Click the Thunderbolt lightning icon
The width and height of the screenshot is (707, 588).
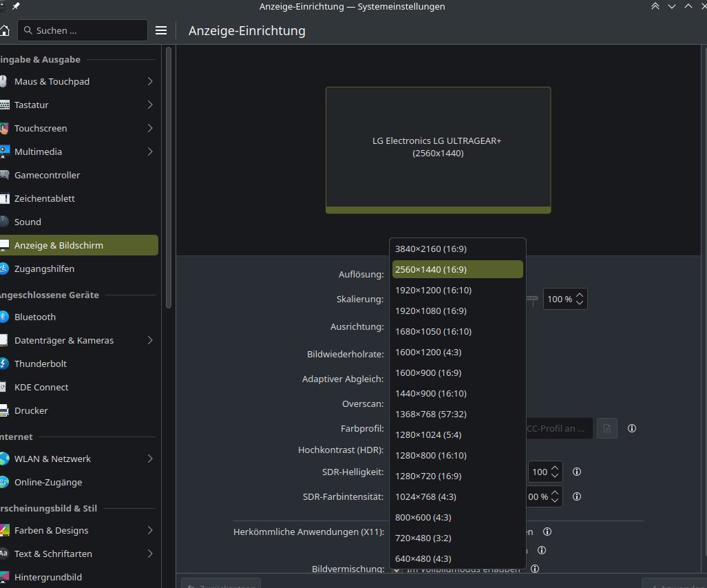[4, 364]
